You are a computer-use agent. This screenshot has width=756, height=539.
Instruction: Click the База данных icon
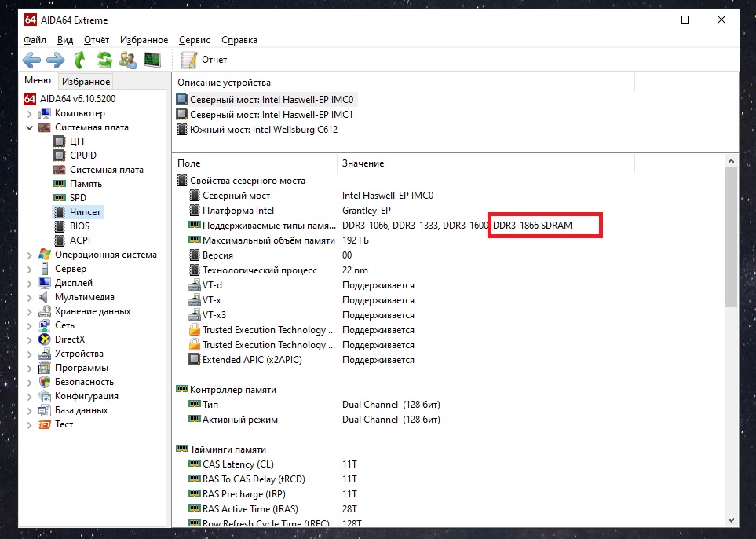45,410
